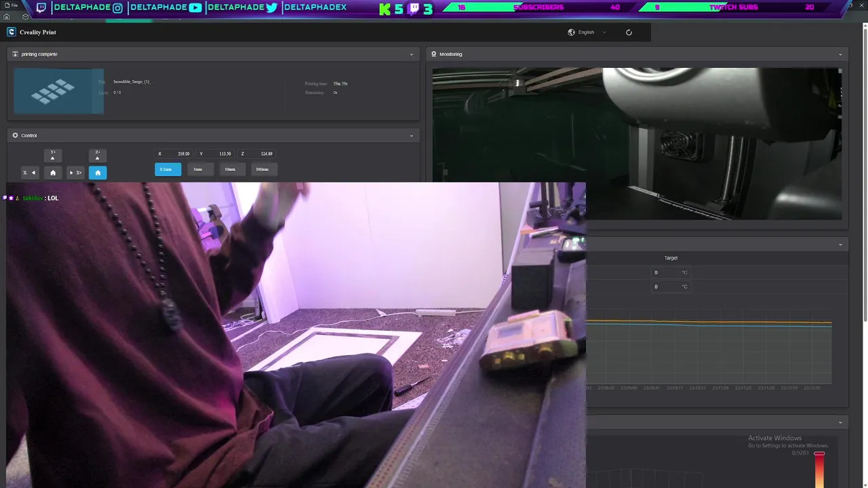Click the DELTAPHADEX overlay text
Viewport: 868px width, 488px height.
tap(315, 7)
